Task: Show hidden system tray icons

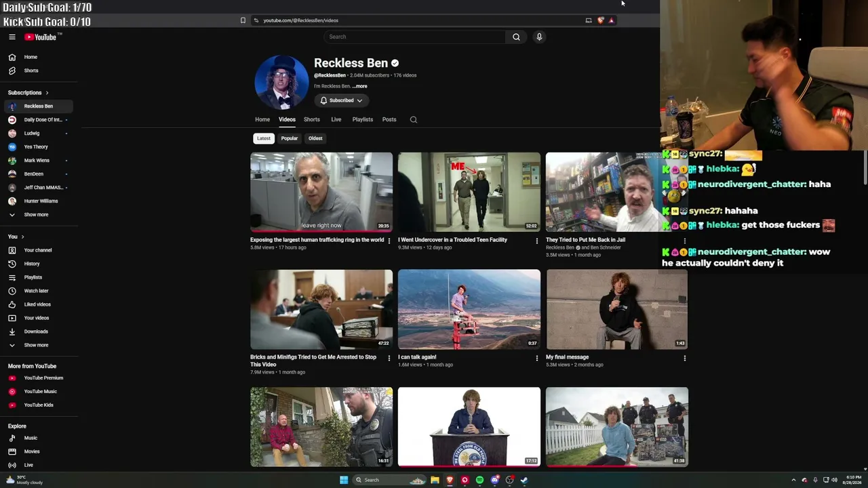Action: 793,480
